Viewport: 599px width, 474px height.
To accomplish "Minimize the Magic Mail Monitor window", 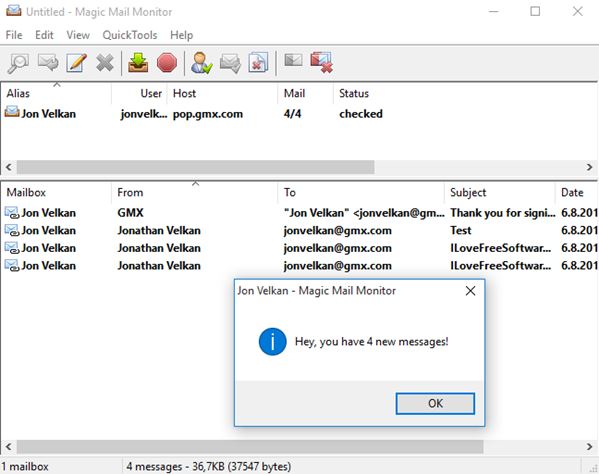I will tap(494, 11).
